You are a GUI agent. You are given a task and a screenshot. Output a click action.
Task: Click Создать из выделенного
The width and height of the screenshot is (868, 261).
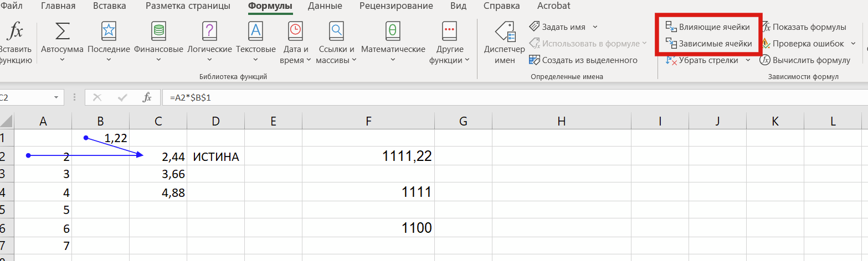coord(583,60)
